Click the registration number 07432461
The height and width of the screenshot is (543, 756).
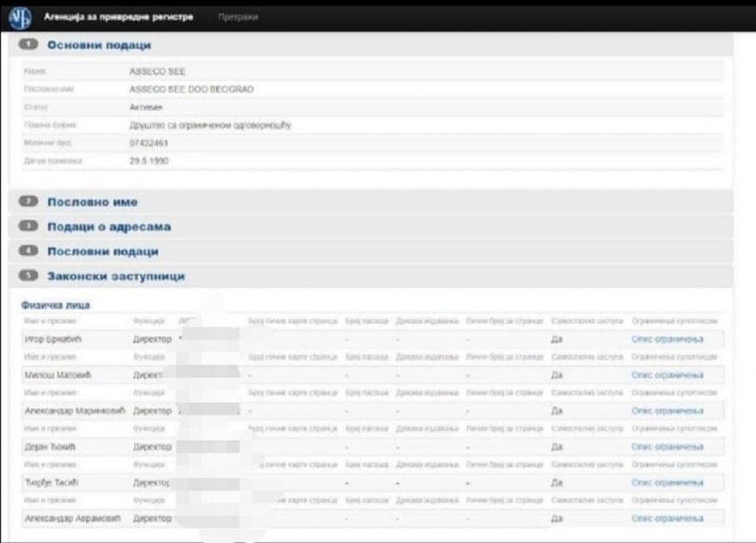149,143
